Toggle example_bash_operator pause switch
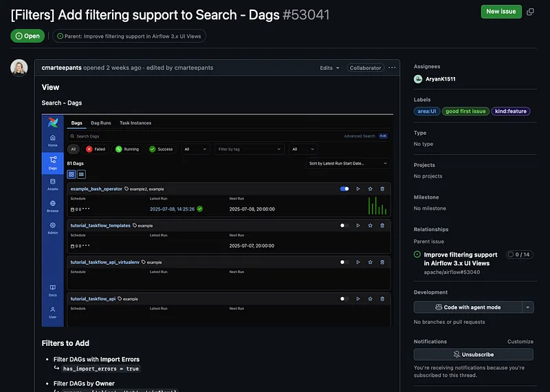This screenshot has height=392, width=550. pyautogui.click(x=344, y=189)
